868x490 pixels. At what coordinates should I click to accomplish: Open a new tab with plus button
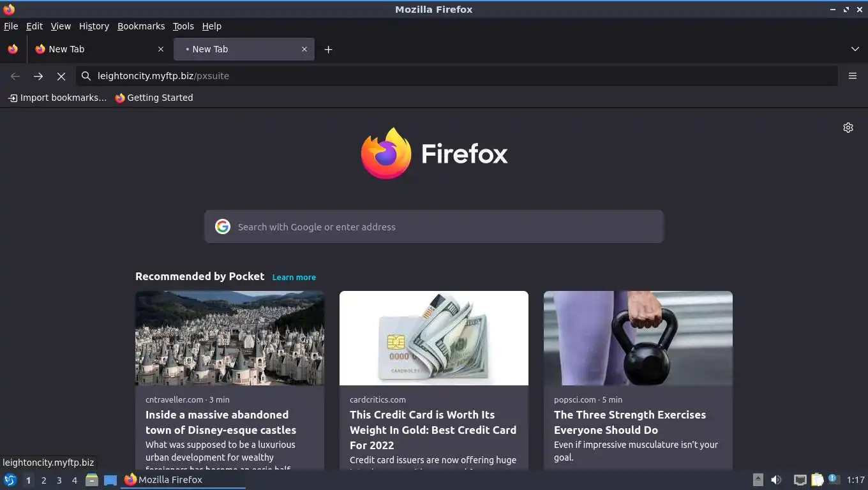pyautogui.click(x=328, y=49)
